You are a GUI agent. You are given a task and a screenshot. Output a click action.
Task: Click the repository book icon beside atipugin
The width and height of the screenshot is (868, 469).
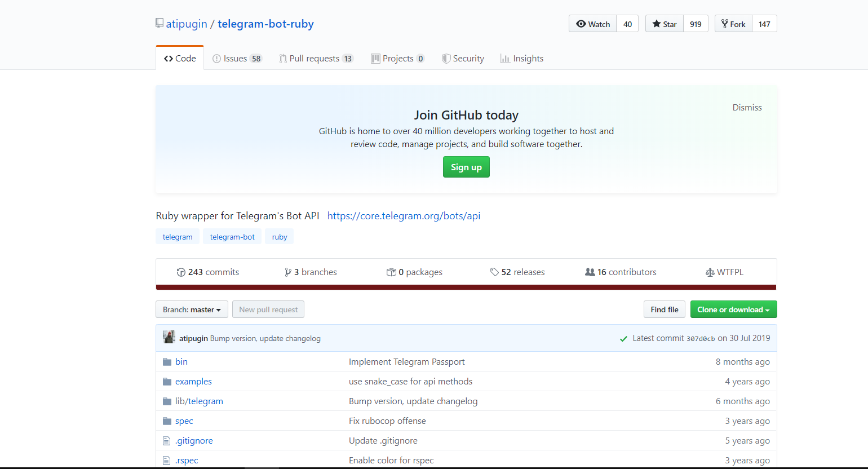click(x=160, y=24)
